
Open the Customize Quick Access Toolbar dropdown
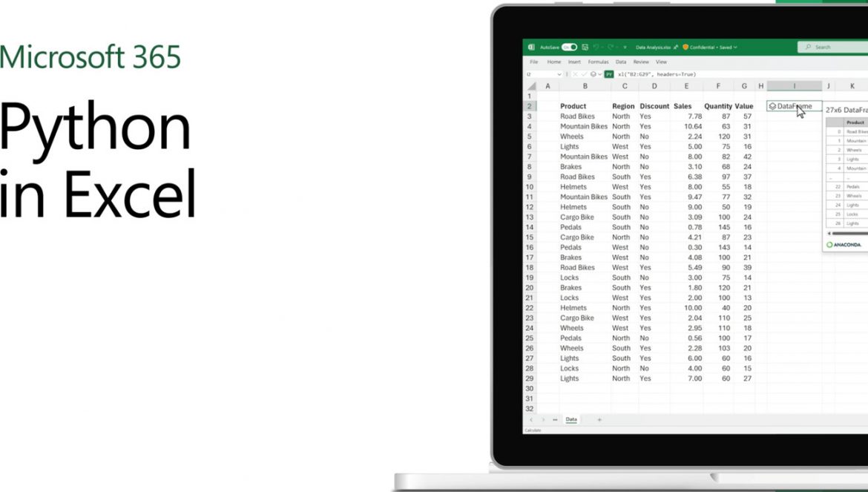point(625,47)
